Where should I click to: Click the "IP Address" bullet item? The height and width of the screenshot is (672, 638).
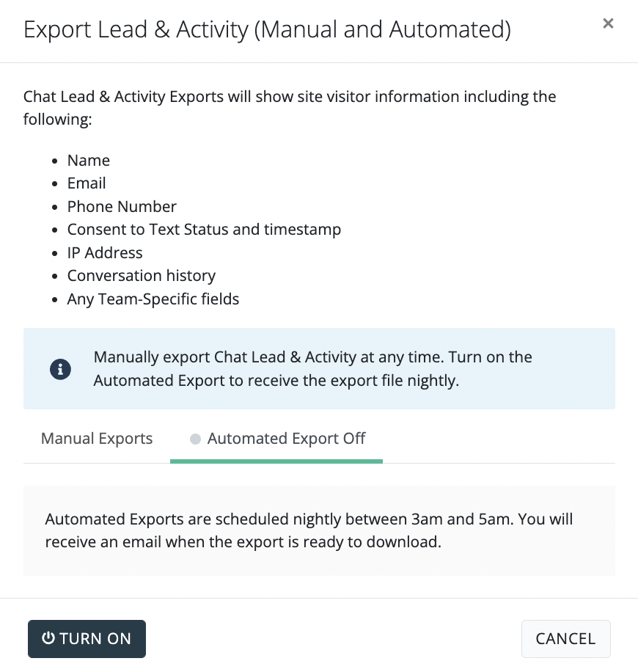(105, 253)
